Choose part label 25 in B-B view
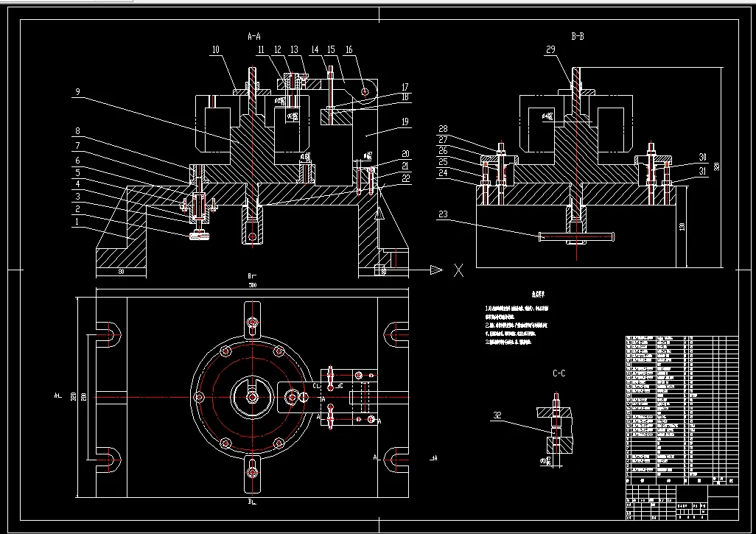The height and width of the screenshot is (534, 756). tap(443, 162)
